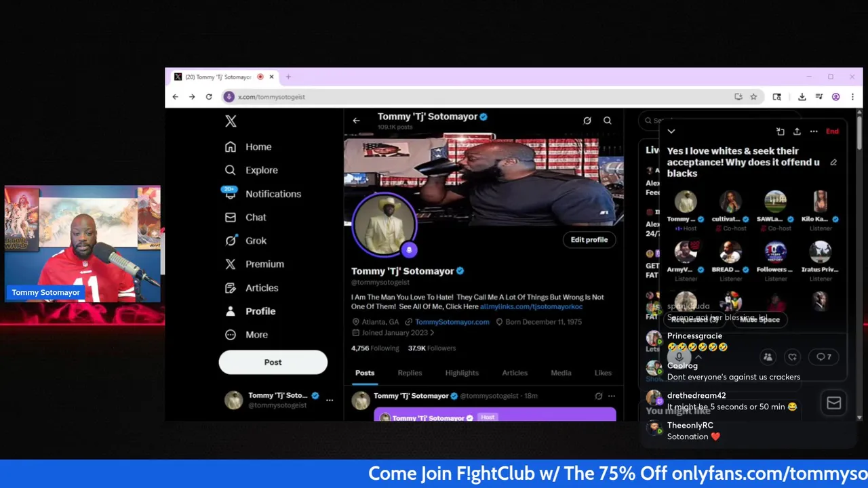The image size is (868, 488).
Task: Click the profile search magnifier icon
Action: tap(608, 121)
